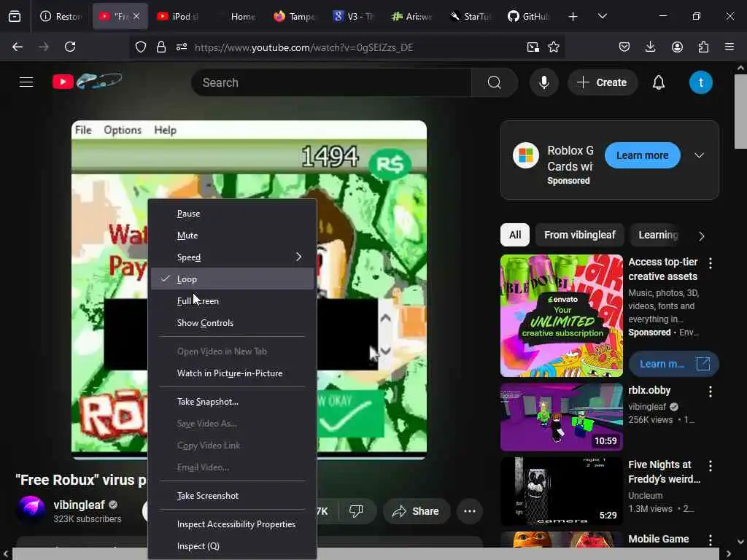This screenshot has height=560, width=747.
Task: Switch to the StarTul tab
Action: coord(471,16)
